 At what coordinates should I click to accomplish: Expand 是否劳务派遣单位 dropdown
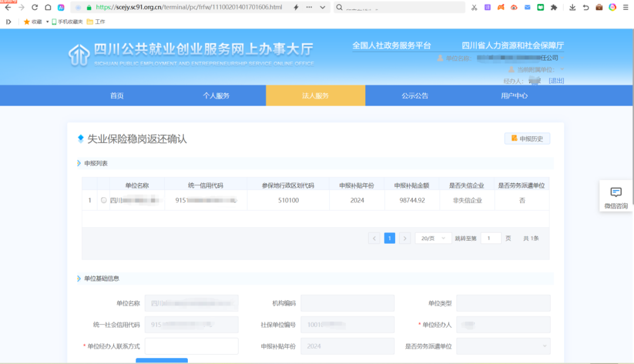tap(503, 346)
